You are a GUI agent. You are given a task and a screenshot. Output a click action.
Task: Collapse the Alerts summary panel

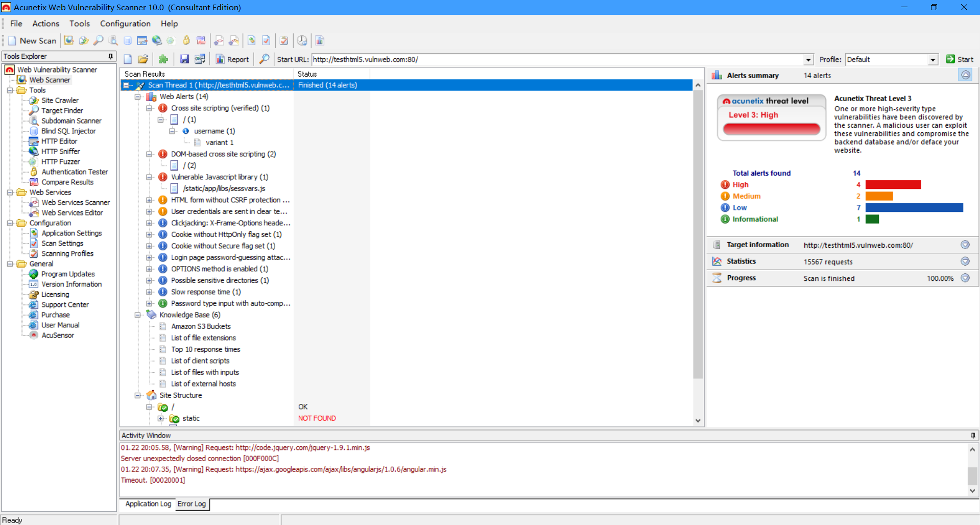(x=965, y=75)
